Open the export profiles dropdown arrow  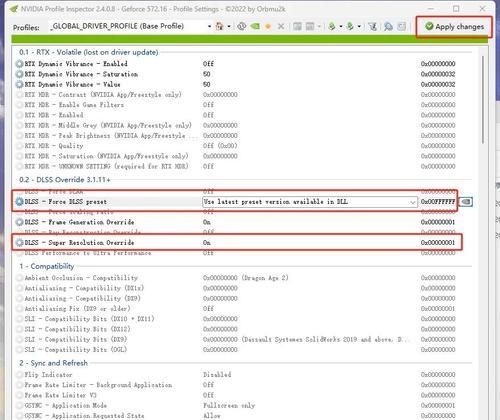pos(341,26)
